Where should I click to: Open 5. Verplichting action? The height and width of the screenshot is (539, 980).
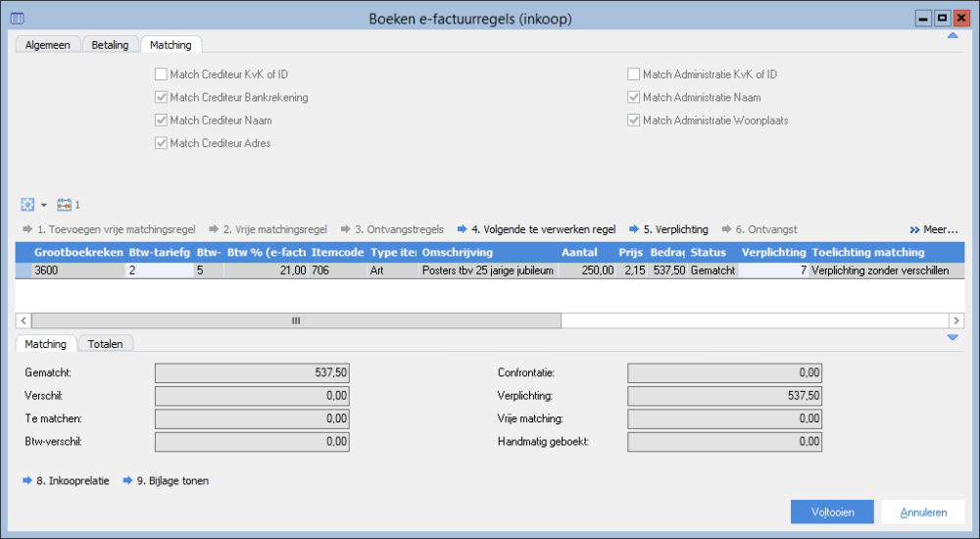pos(668,229)
